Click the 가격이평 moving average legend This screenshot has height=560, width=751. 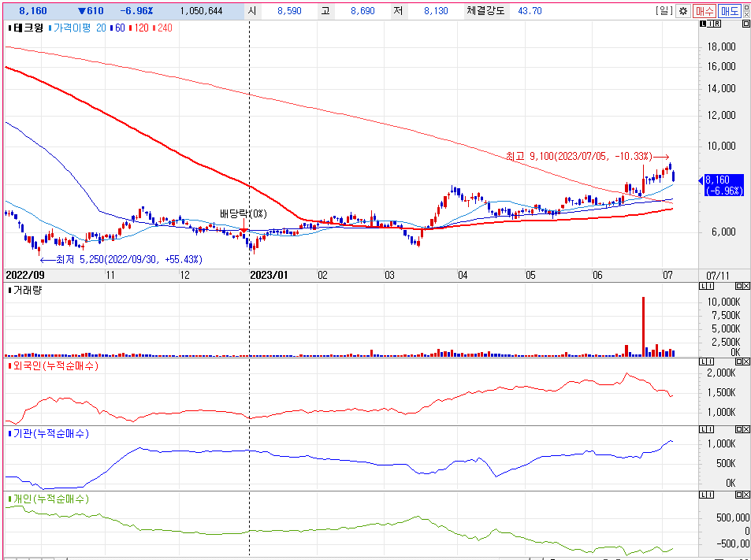click(x=72, y=28)
